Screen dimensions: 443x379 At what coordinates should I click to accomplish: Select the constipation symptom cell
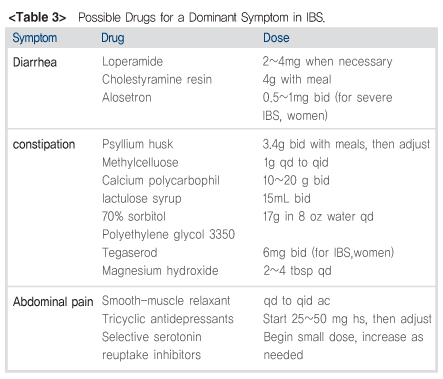click(x=44, y=145)
